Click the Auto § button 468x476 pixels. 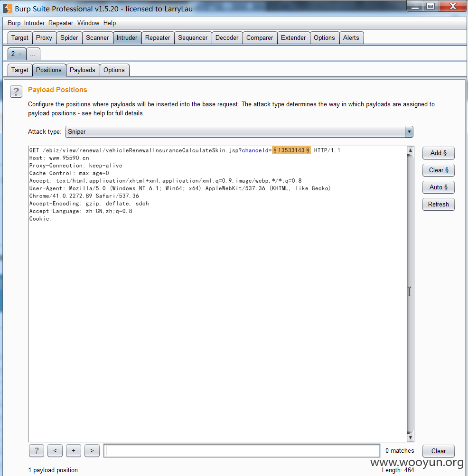click(438, 187)
